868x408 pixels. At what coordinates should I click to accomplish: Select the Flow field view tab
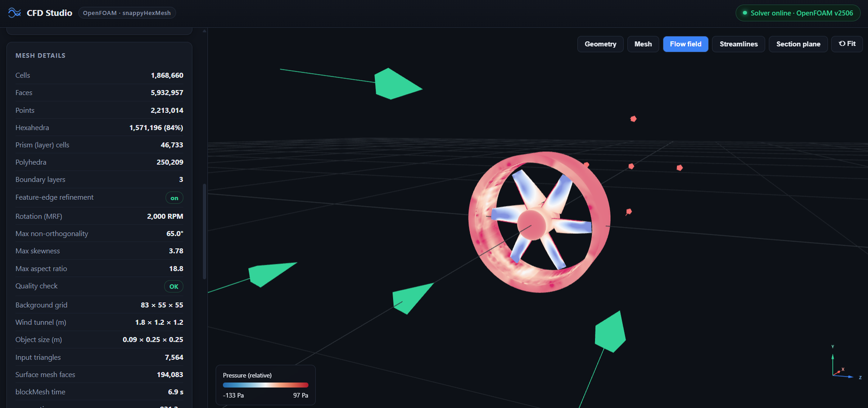pyautogui.click(x=686, y=44)
